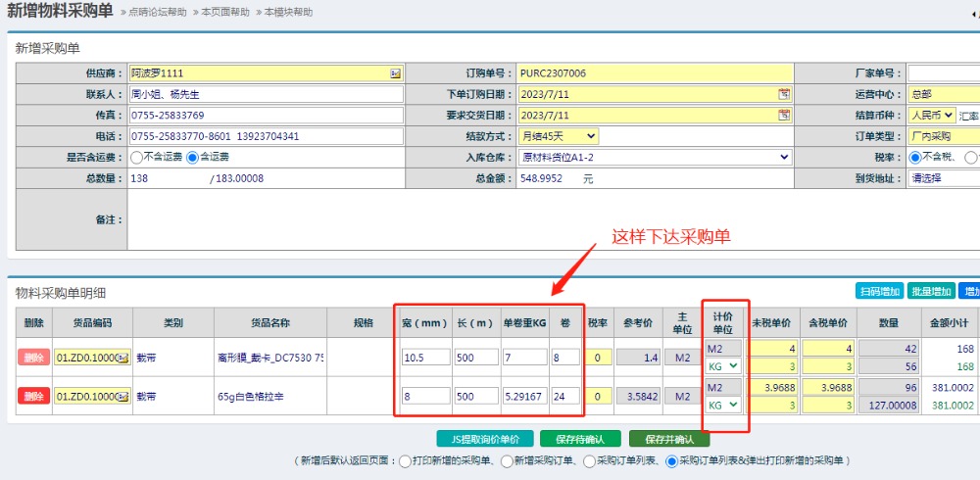This screenshot has width=980, height=480.
Task: Select the 含运费 radio option
Action: (192, 157)
